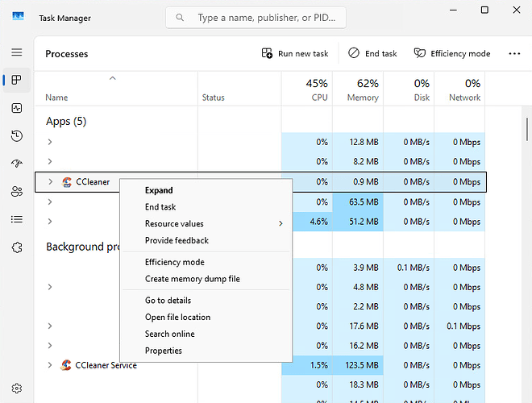The height and width of the screenshot is (403, 532).
Task: Expand the app row using 8.2 MB
Action: click(x=50, y=161)
